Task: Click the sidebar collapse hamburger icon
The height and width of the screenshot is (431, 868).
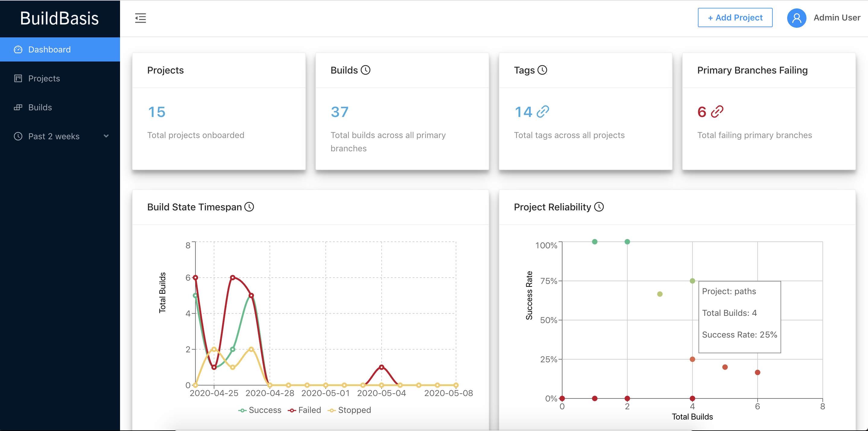Action: 141,18
